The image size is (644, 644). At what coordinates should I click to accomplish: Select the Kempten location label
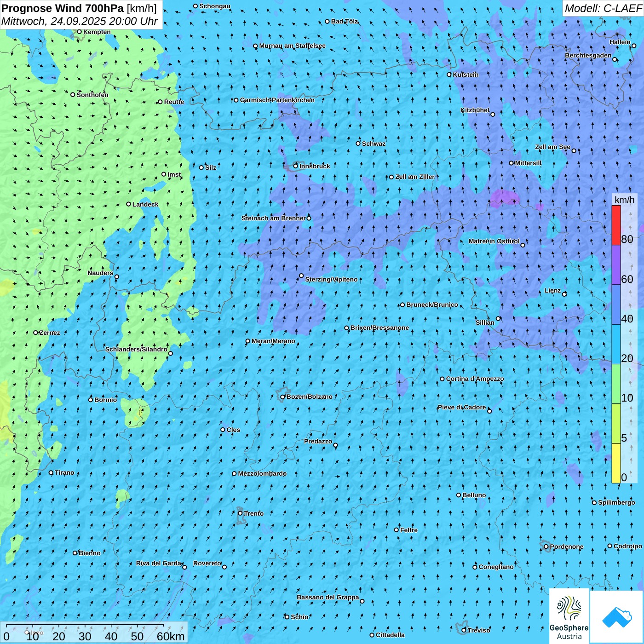pyautogui.click(x=97, y=32)
